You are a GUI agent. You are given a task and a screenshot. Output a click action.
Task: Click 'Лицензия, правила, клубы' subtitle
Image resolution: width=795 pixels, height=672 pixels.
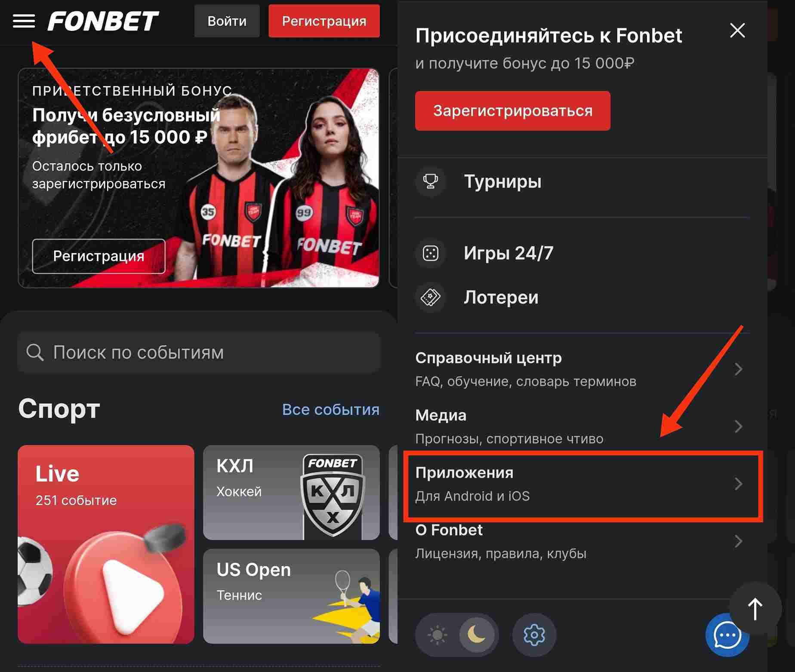click(x=500, y=553)
